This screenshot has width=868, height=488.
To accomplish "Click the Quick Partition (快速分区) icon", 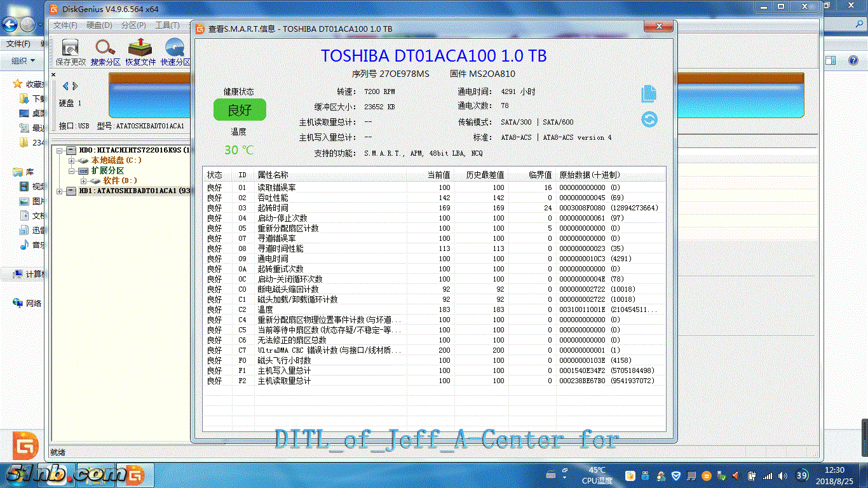I will [175, 51].
